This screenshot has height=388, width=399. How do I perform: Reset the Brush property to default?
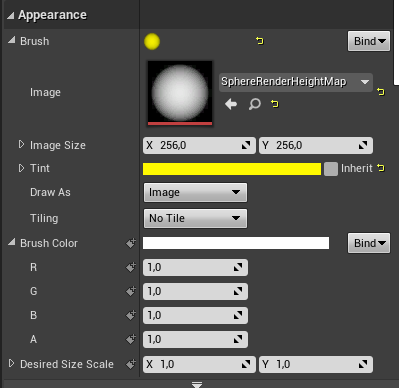(x=260, y=41)
